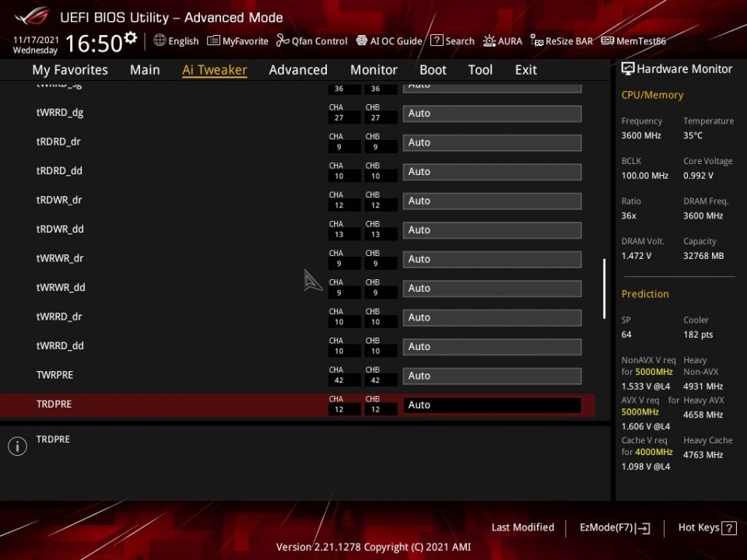
Task: Click Last Modified button
Action: [x=523, y=527]
